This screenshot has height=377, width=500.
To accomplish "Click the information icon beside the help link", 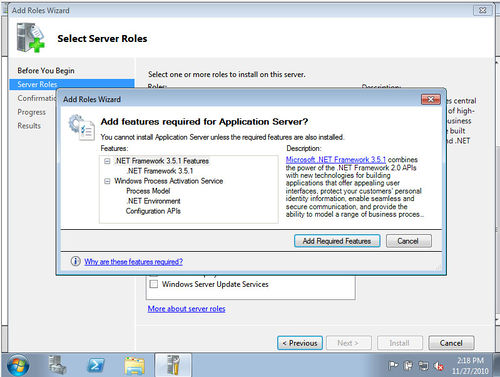I will (76, 261).
